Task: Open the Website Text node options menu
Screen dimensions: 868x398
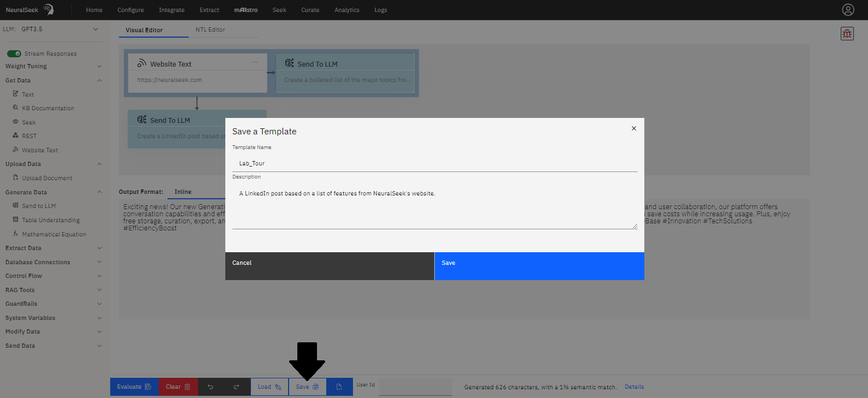Action: 255,62
